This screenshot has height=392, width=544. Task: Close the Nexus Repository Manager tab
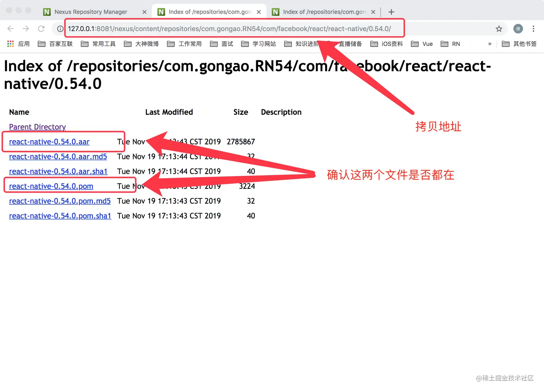click(x=144, y=12)
